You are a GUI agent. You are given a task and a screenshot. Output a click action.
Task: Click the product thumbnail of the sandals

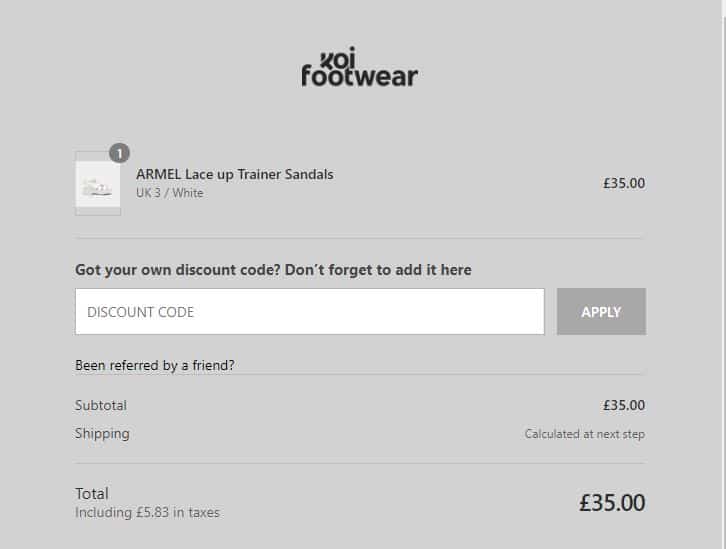tap(98, 185)
